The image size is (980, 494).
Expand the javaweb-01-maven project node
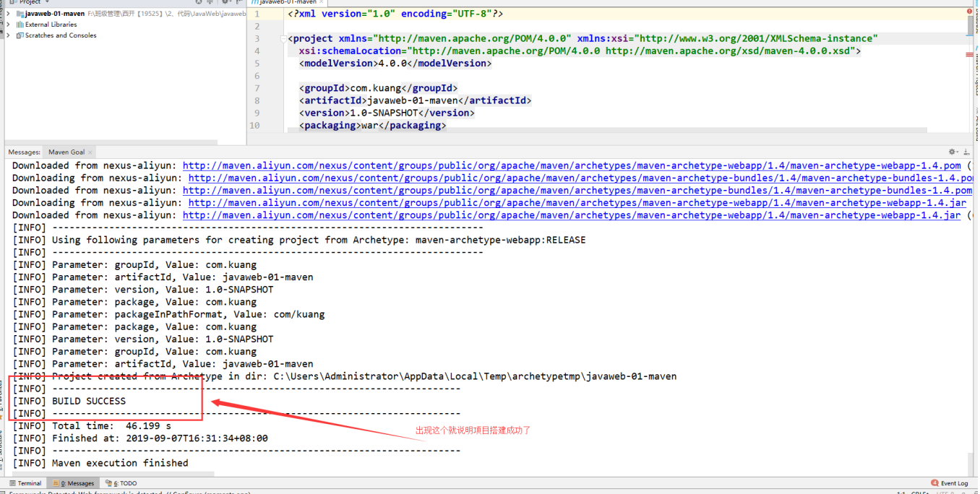(9, 14)
